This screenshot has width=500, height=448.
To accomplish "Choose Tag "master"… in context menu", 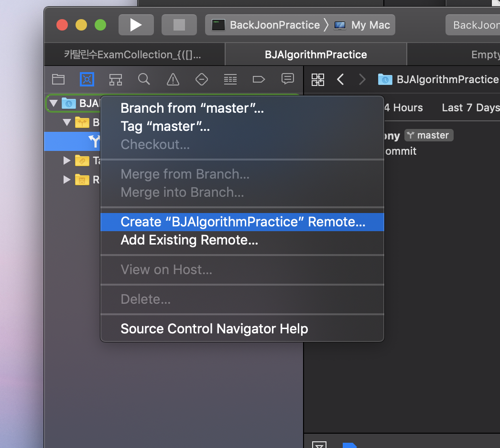I will [242, 127].
